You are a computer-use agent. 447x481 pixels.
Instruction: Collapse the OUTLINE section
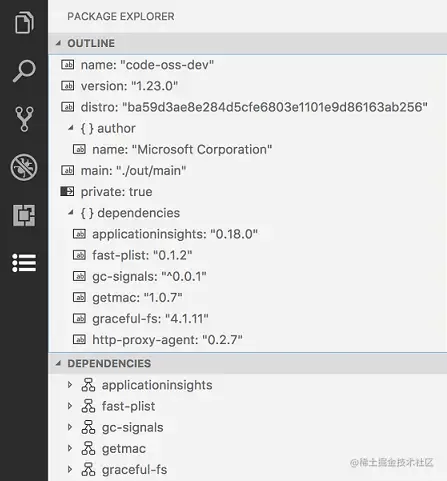[59, 43]
